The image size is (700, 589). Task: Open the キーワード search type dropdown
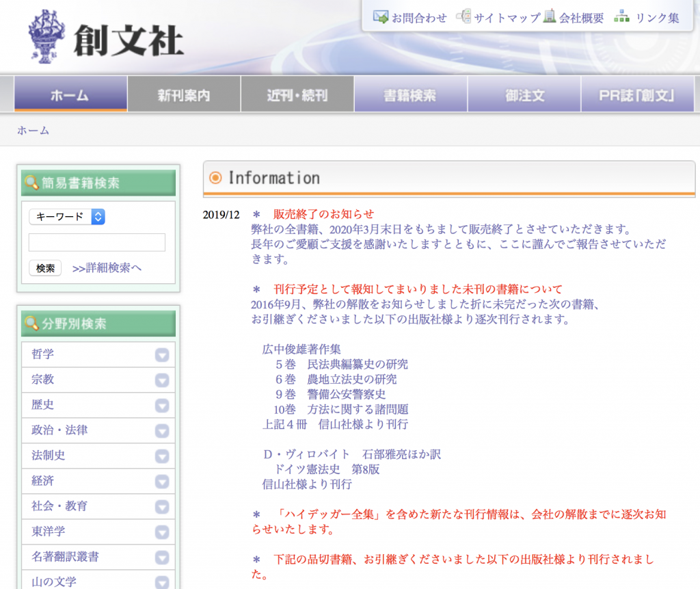click(67, 217)
